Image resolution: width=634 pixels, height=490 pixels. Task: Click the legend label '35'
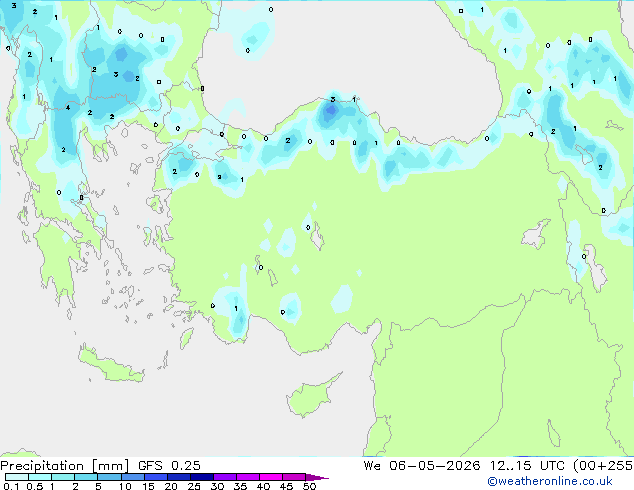(241, 486)
